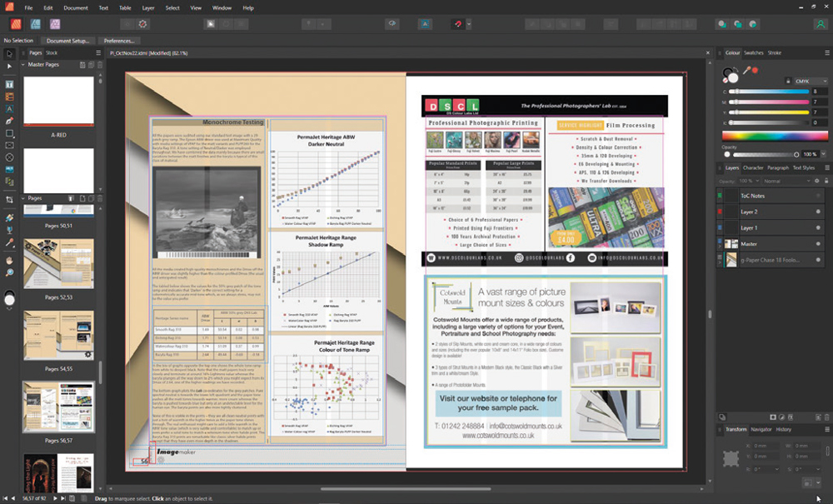Image resolution: width=833 pixels, height=504 pixels.
Task: Select the Colour Picker tool
Action: click(x=9, y=242)
